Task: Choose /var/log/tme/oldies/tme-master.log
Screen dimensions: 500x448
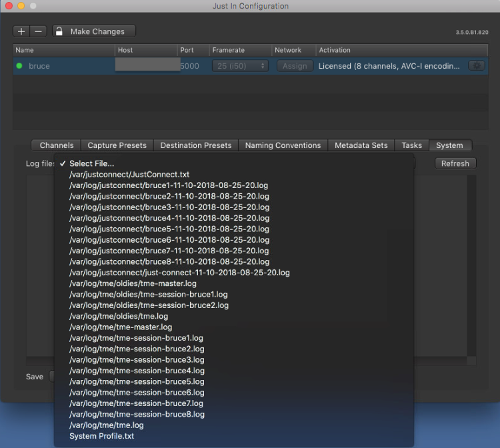Action: pyautogui.click(x=234, y=283)
